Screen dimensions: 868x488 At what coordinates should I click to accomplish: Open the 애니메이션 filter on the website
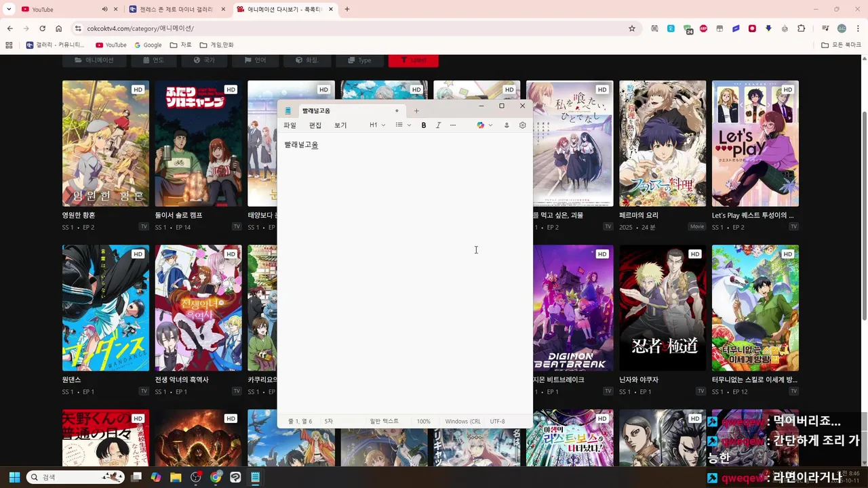[94, 60]
